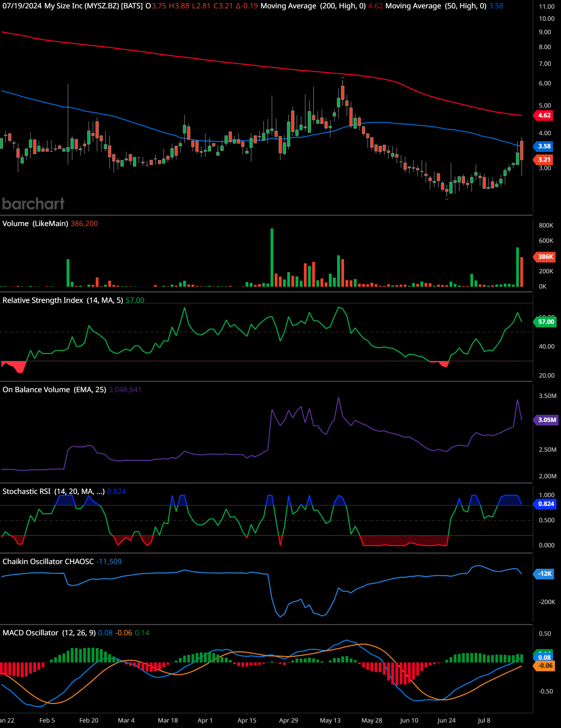Viewport: 561px width, 728px height.
Task: Click the Jul 8 date axis label
Action: pos(484,720)
